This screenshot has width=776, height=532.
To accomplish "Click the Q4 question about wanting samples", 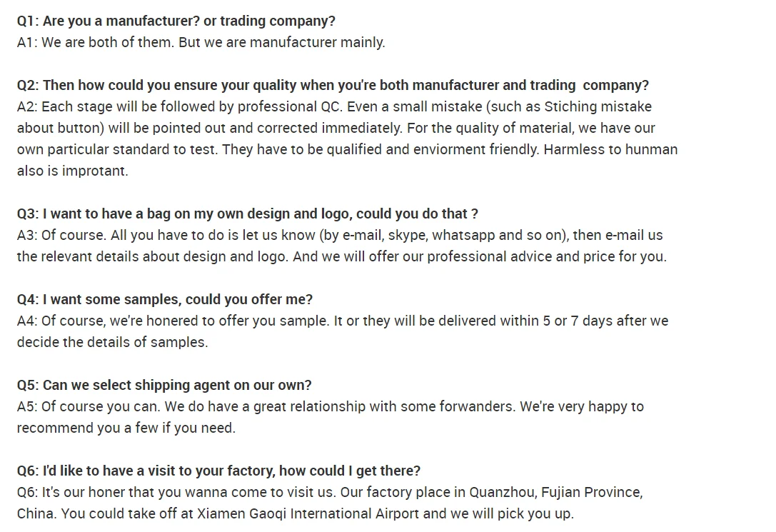I will point(165,299).
